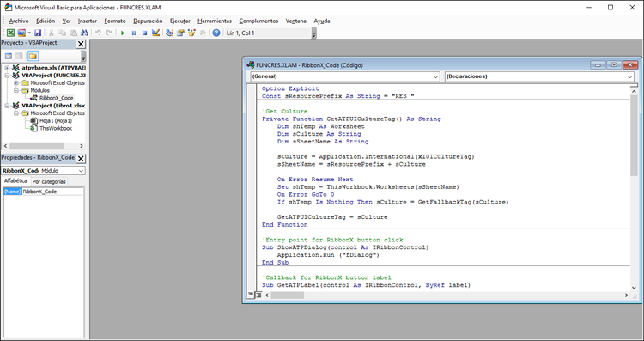Open the Ver menu
The width and height of the screenshot is (644, 341).
click(66, 21)
